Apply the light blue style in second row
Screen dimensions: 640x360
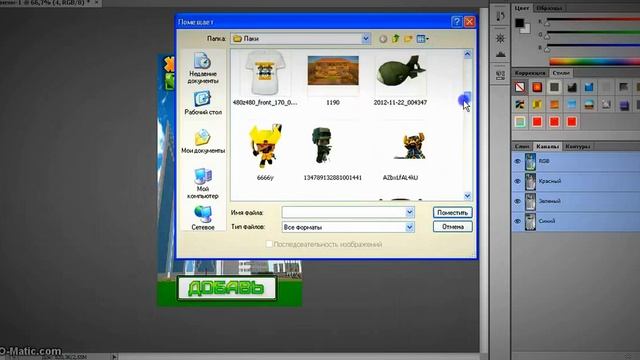[x=571, y=104]
